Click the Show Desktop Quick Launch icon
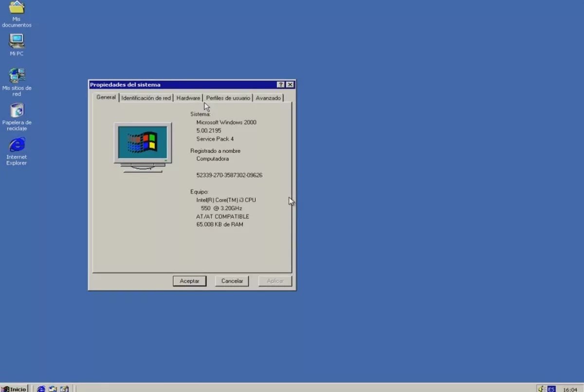 tap(64, 389)
